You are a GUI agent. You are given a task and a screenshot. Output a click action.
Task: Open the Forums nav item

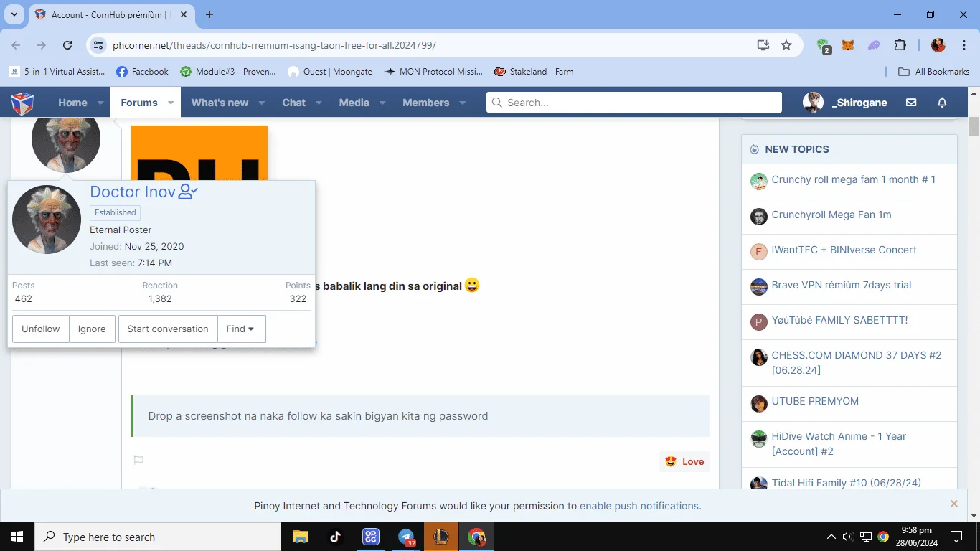tap(139, 103)
